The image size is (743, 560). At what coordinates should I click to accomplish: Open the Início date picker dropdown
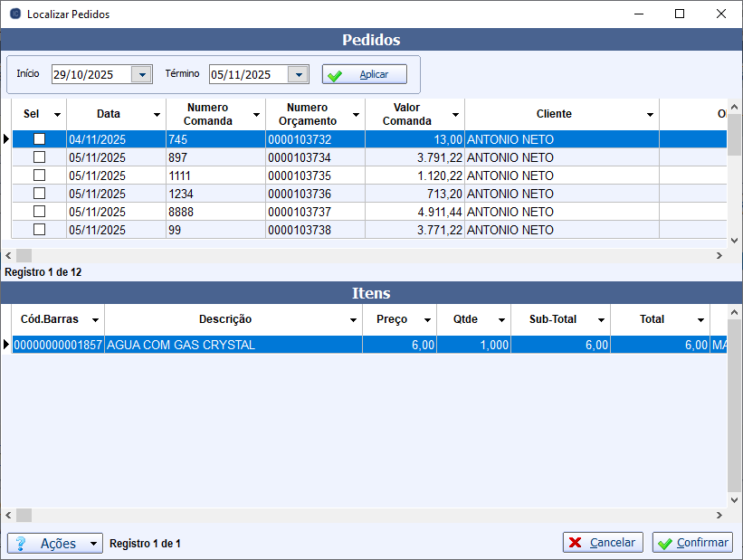coord(141,75)
